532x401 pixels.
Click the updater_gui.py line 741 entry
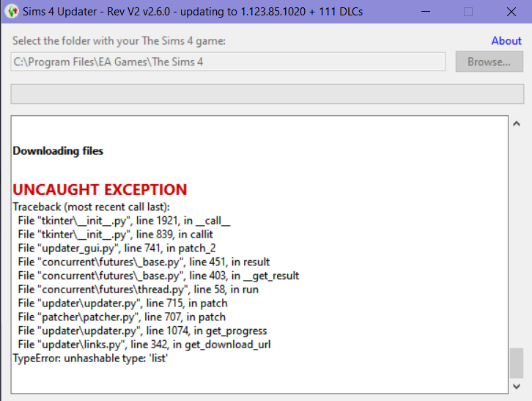117,249
